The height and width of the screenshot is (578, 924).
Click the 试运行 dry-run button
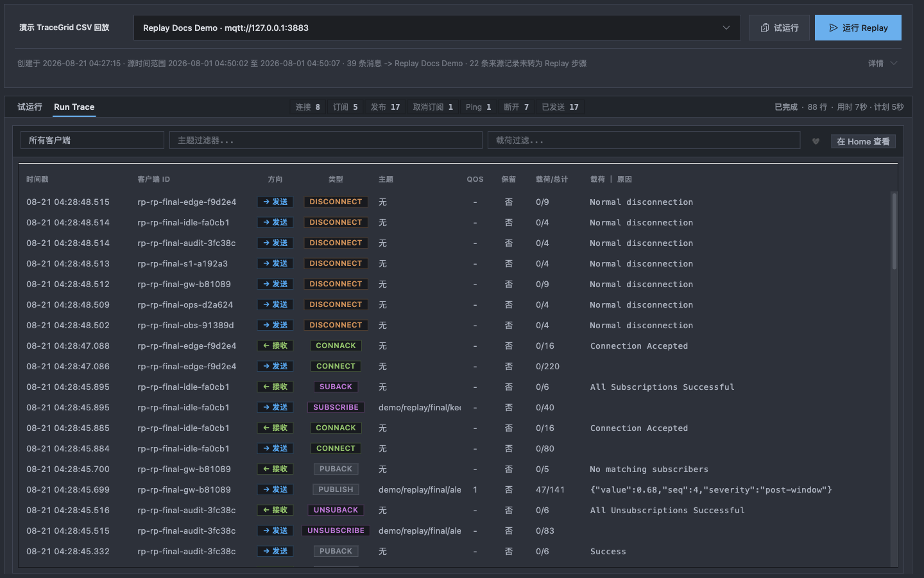(x=779, y=28)
